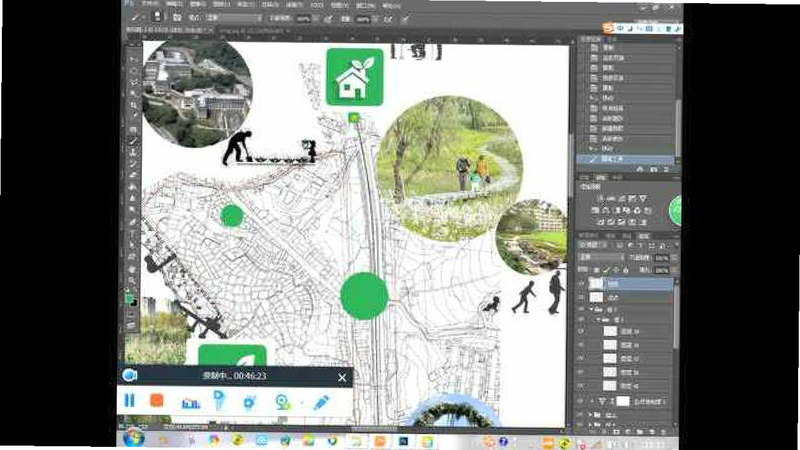This screenshot has width=800, height=450.
Task: Add Hue/Saturation adjustment in Adjustments panel
Action: 595,210
